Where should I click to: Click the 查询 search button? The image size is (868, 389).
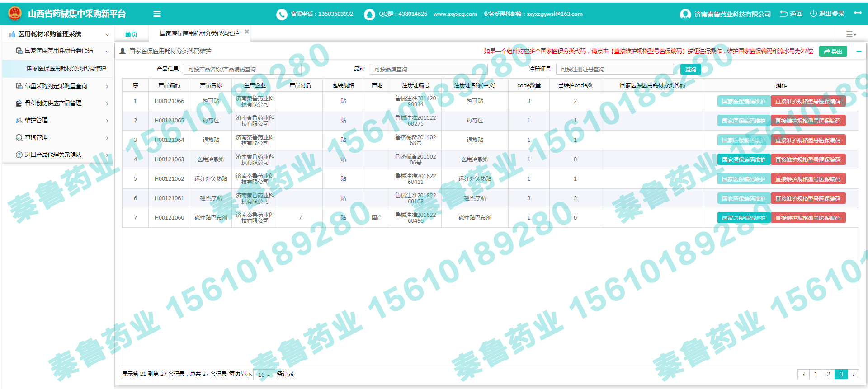click(x=690, y=69)
